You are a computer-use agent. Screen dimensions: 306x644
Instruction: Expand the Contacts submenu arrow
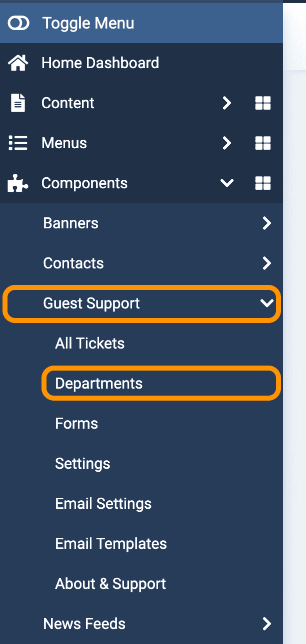(267, 263)
